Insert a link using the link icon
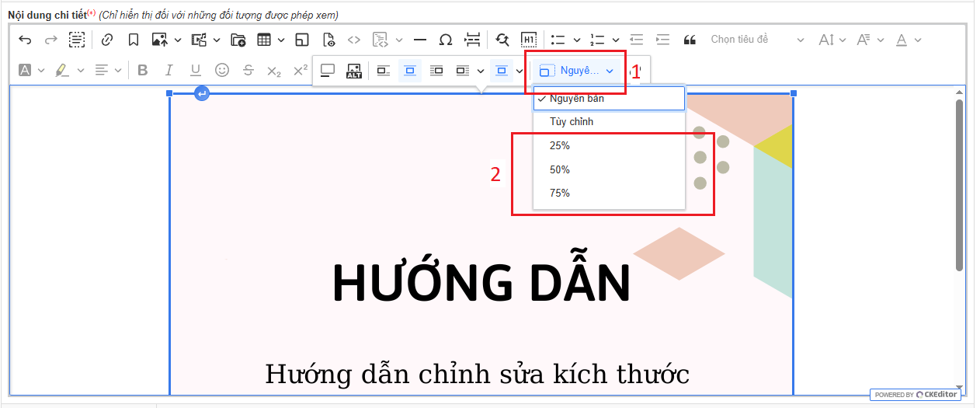Viewport: 980px width, 408px height. 107,40
